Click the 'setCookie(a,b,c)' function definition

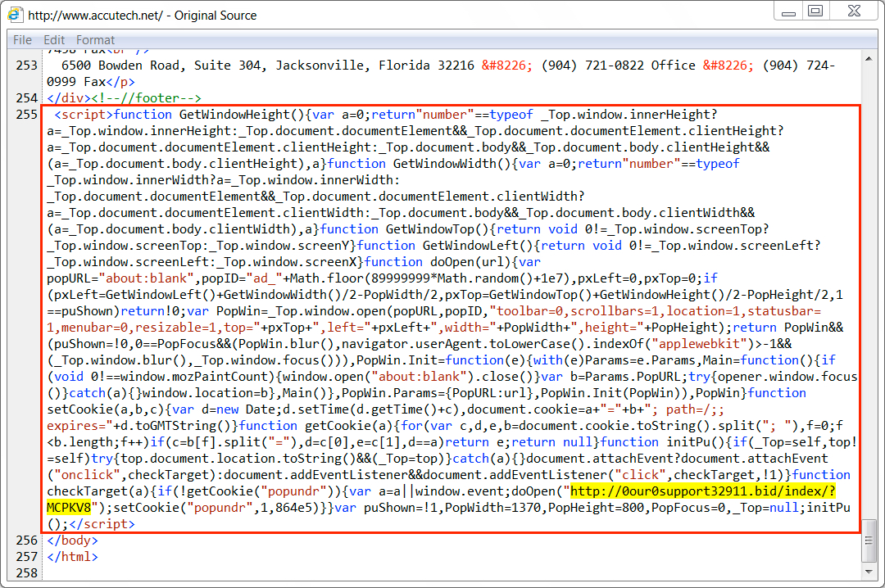tap(106, 409)
